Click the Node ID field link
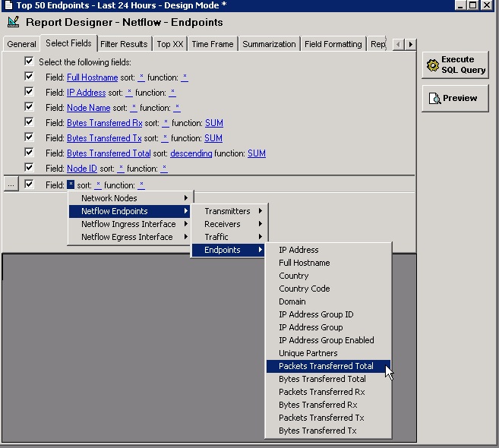499x448 pixels. 82,169
